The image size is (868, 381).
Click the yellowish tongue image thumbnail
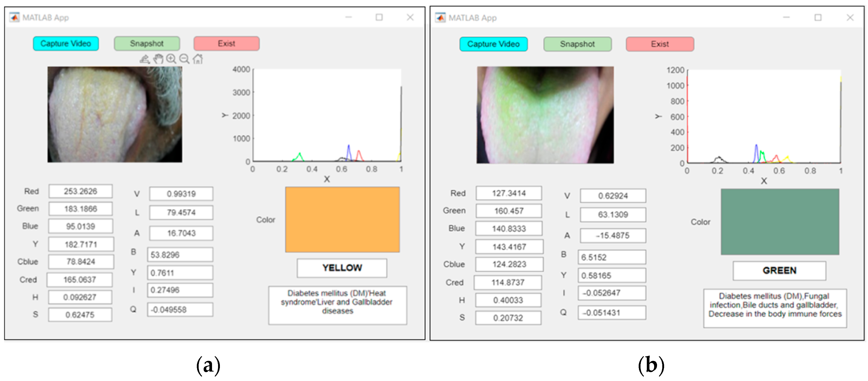pos(115,114)
